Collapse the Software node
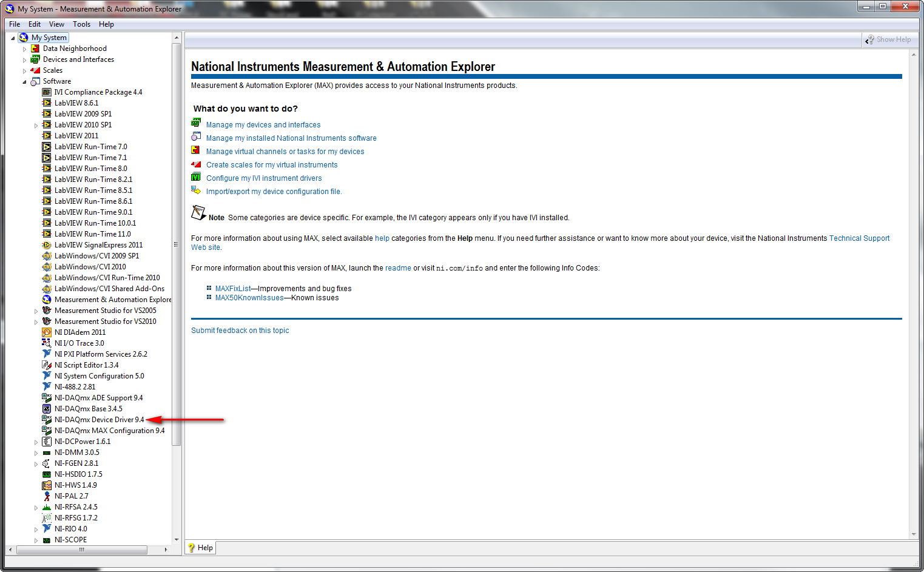The image size is (924, 572). tap(24, 82)
